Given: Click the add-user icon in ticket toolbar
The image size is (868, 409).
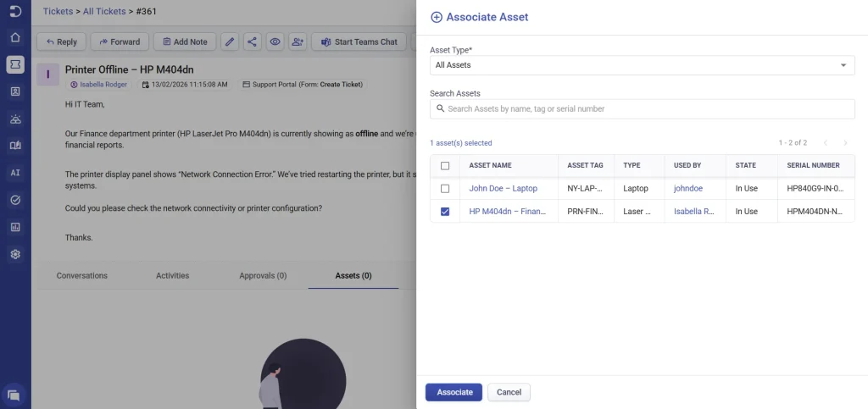Looking at the screenshot, I should tap(298, 42).
